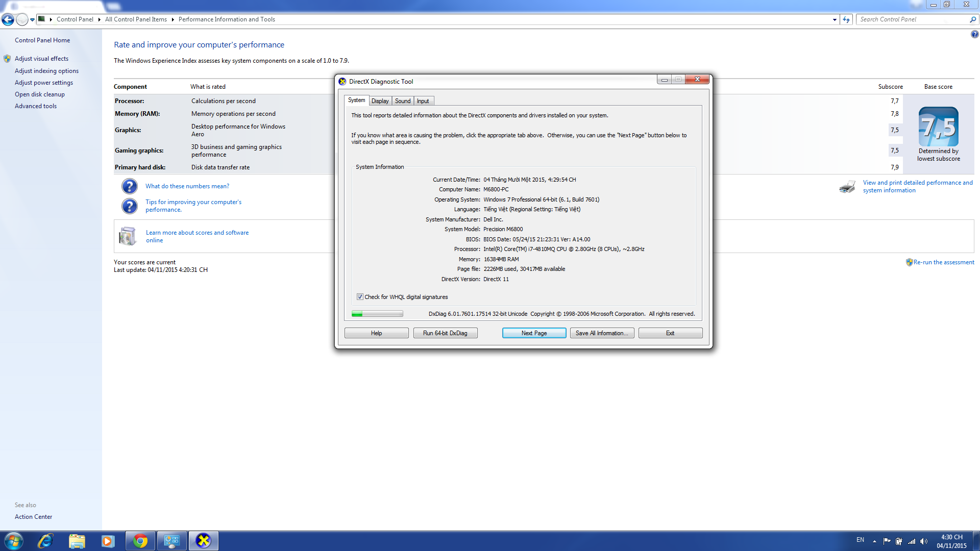Image resolution: width=980 pixels, height=551 pixels.
Task: Click the volume speaker tray icon
Action: pos(924,541)
